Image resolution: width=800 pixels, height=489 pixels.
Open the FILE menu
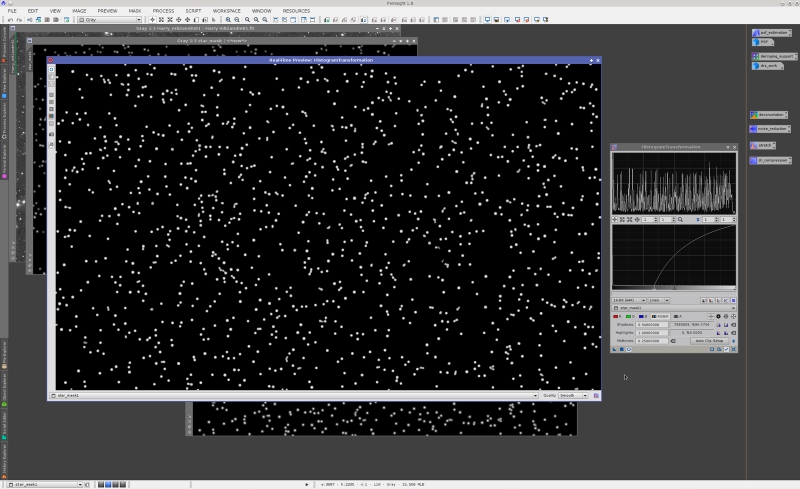[12, 11]
